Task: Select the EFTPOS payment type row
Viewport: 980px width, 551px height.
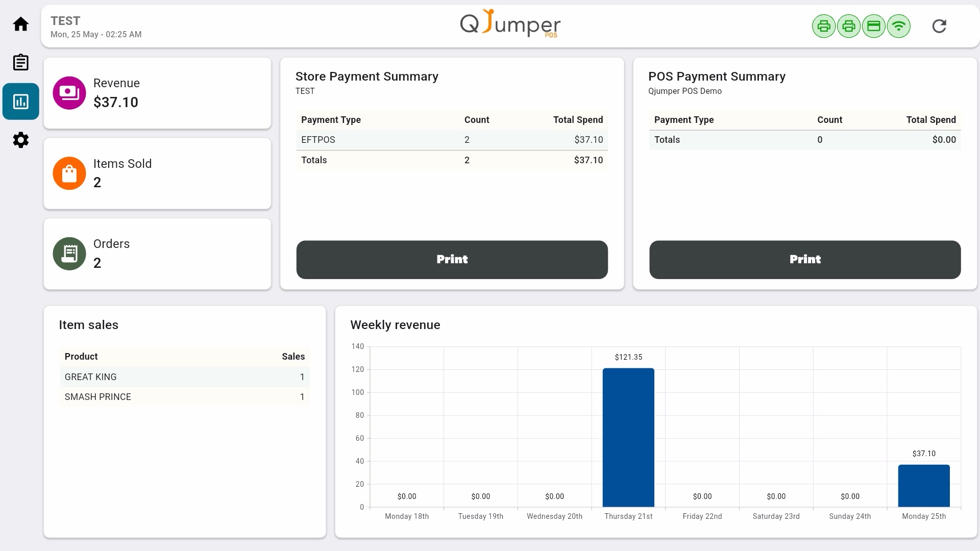Action: tap(452, 140)
